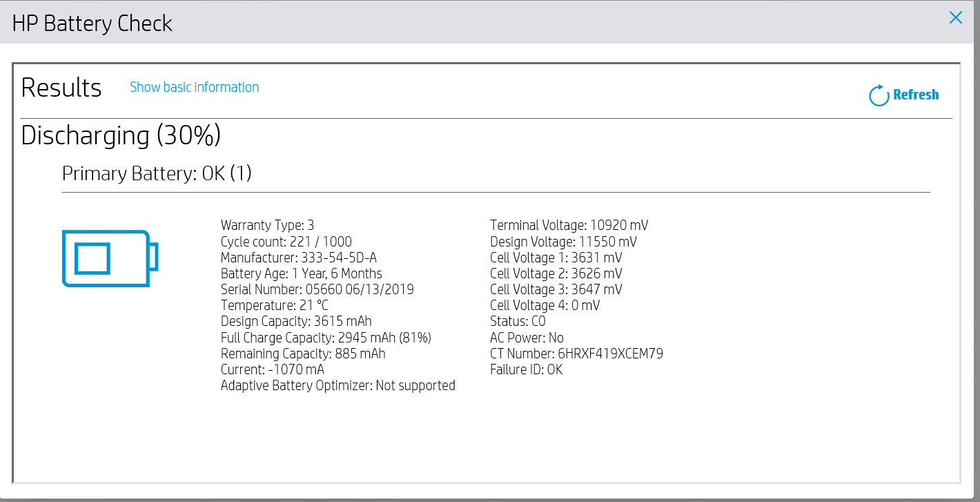Click the Status: C0 line

point(518,321)
